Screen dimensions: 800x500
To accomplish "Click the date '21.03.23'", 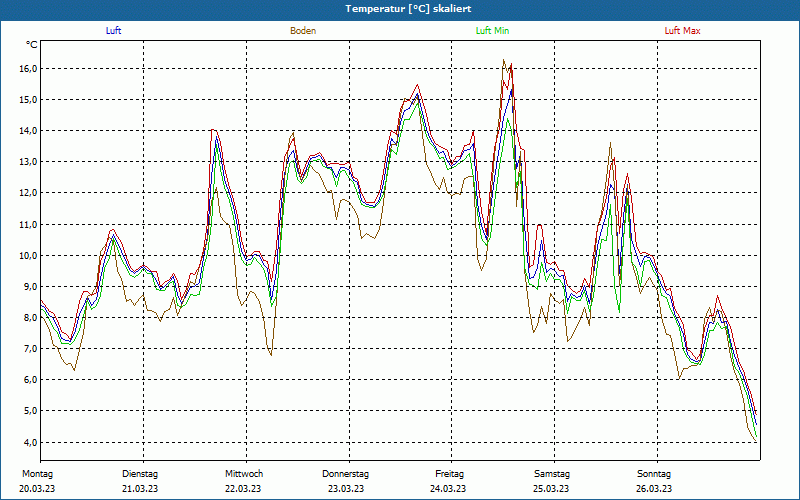I will 140,489.
